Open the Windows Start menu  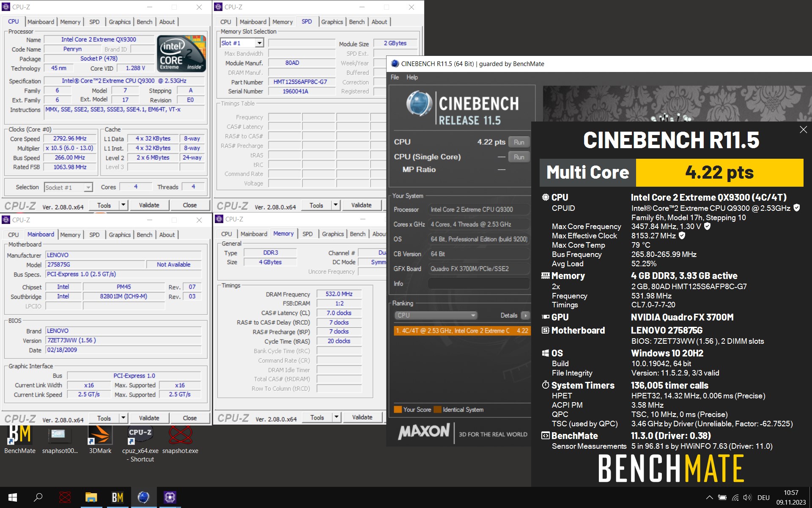tap(13, 497)
